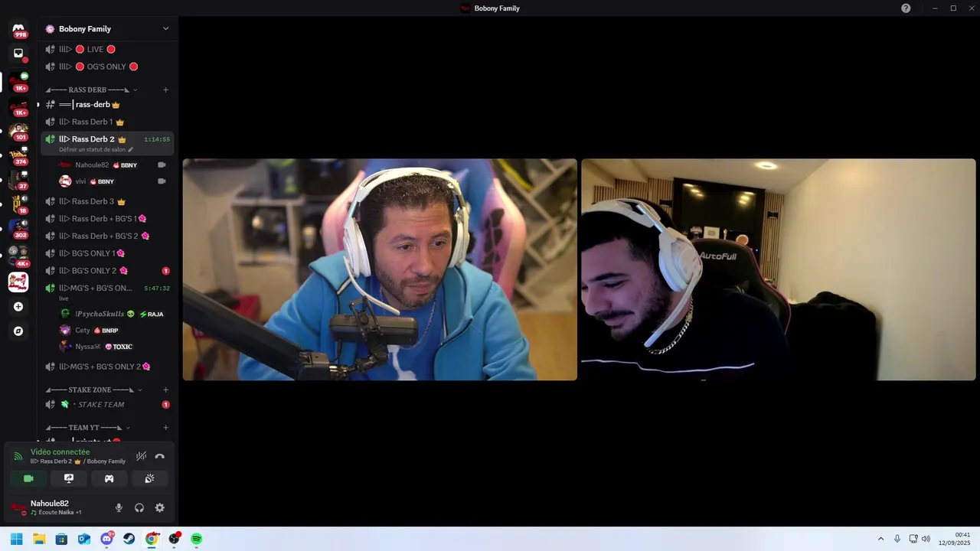Mute the microphone in user panel
Image resolution: width=980 pixels, height=551 pixels.
click(119, 507)
